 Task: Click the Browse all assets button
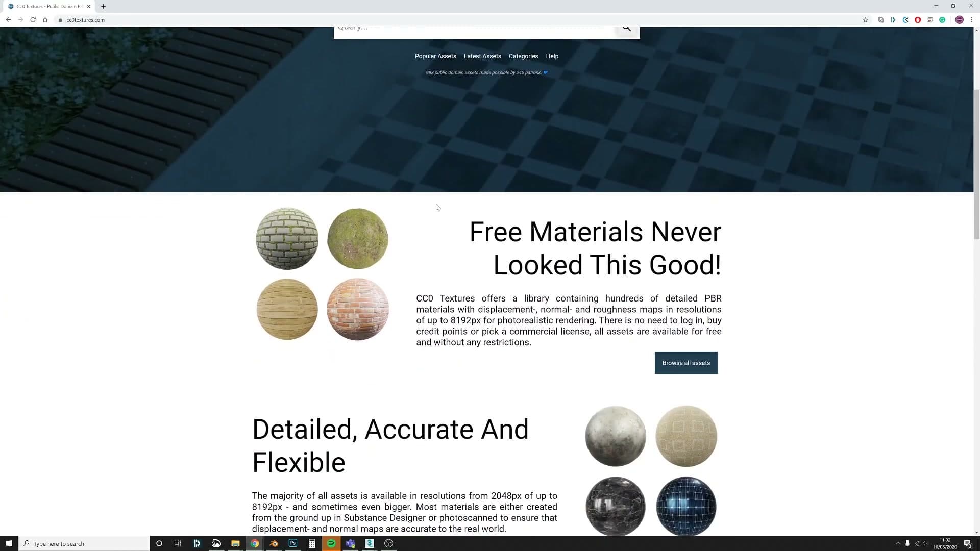686,363
